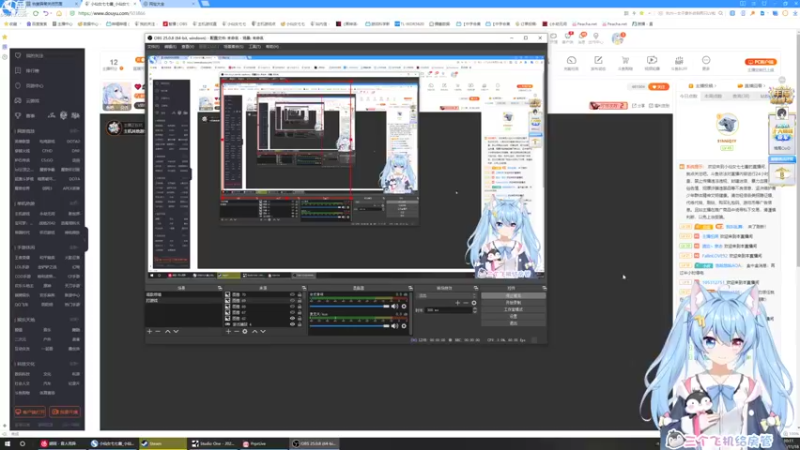Pop out the 混音器 dock panel
The width and height of the screenshot is (800, 450).
[x=410, y=288]
